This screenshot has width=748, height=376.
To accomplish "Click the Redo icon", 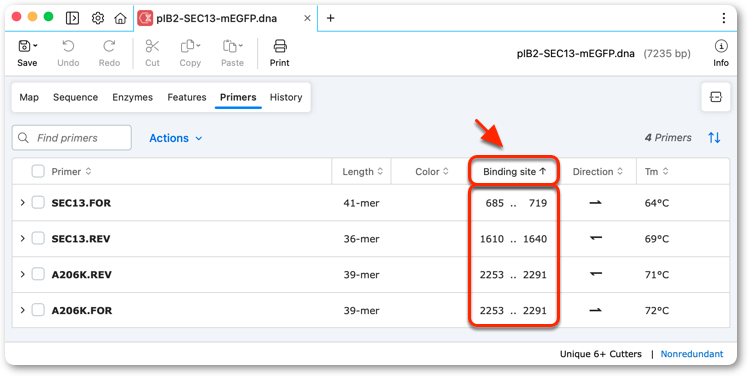I will (109, 46).
